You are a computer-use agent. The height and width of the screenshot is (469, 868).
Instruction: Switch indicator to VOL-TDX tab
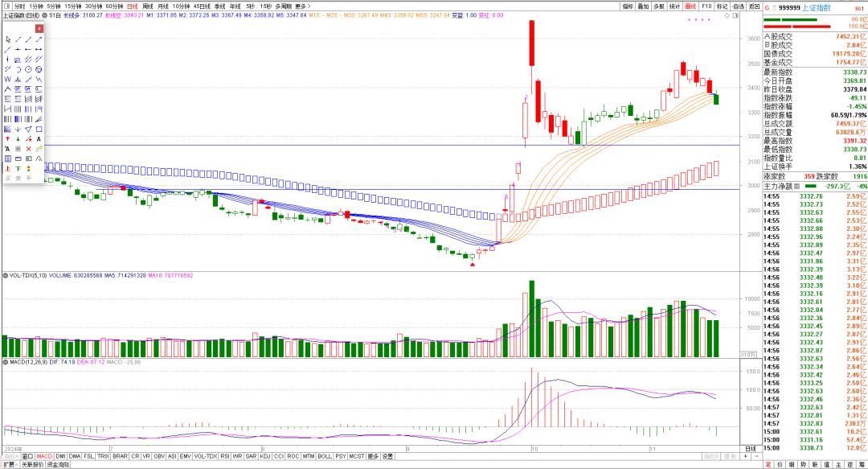click(x=205, y=456)
